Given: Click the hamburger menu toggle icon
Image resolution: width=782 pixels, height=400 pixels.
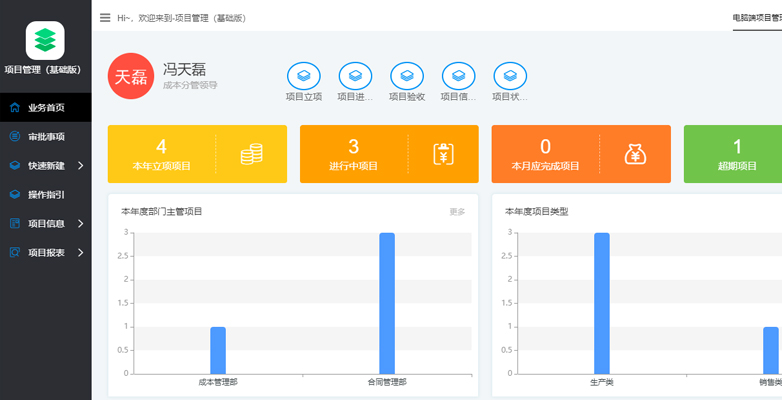Looking at the screenshot, I should click(105, 17).
